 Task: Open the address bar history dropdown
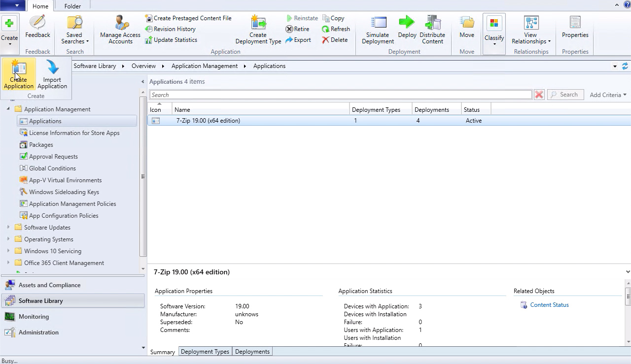point(615,66)
